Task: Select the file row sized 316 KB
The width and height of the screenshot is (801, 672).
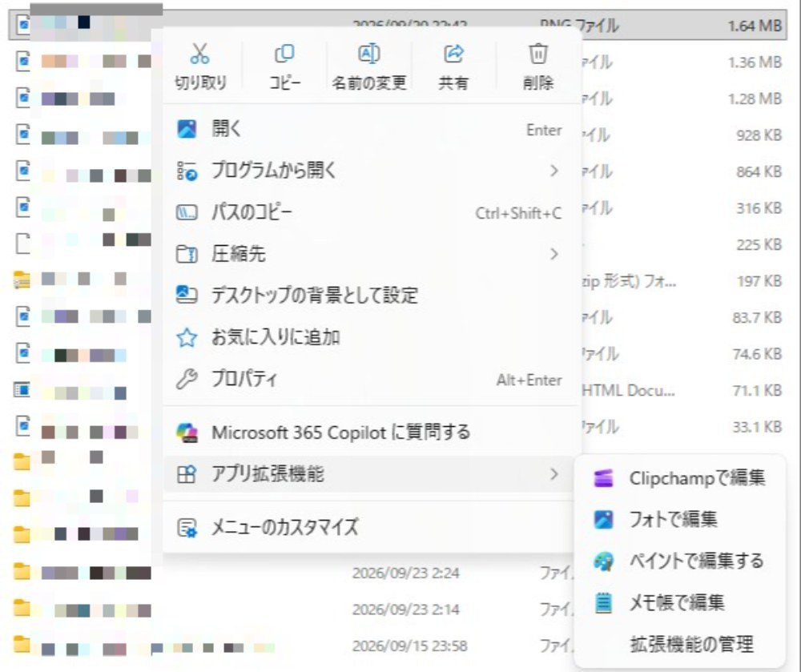Action: pyautogui.click(x=397, y=207)
